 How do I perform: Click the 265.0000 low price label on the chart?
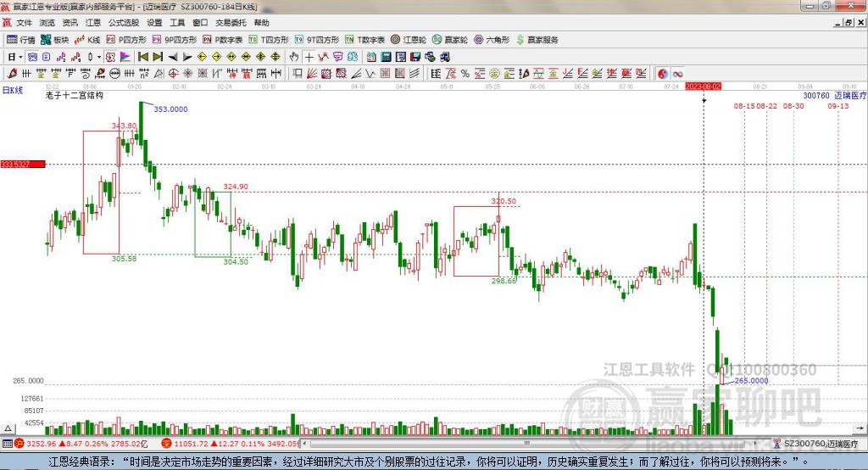(x=751, y=381)
